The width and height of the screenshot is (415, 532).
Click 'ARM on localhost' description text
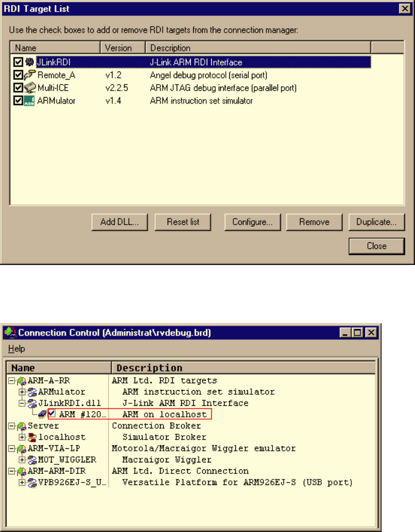[x=164, y=414]
